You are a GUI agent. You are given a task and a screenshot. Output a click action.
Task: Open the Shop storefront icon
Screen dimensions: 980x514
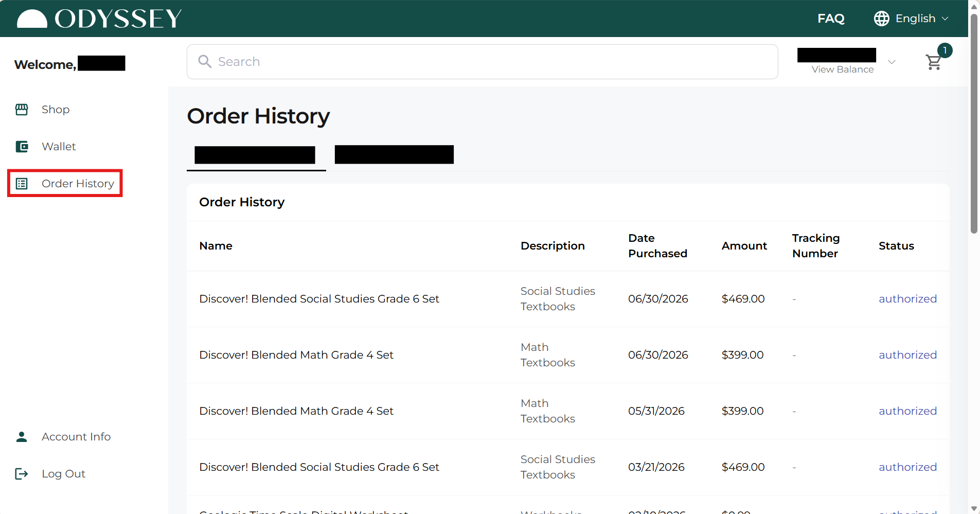(x=22, y=110)
